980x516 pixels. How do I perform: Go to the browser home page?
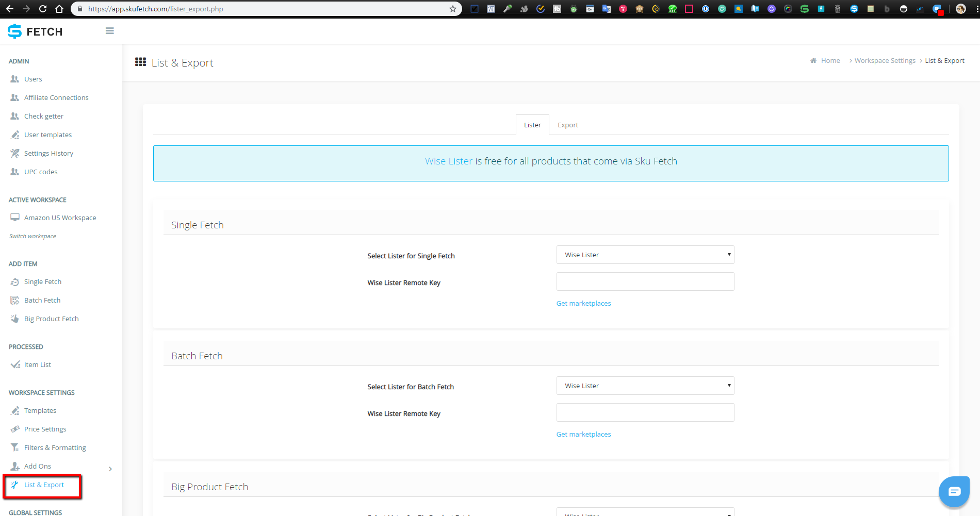59,9
